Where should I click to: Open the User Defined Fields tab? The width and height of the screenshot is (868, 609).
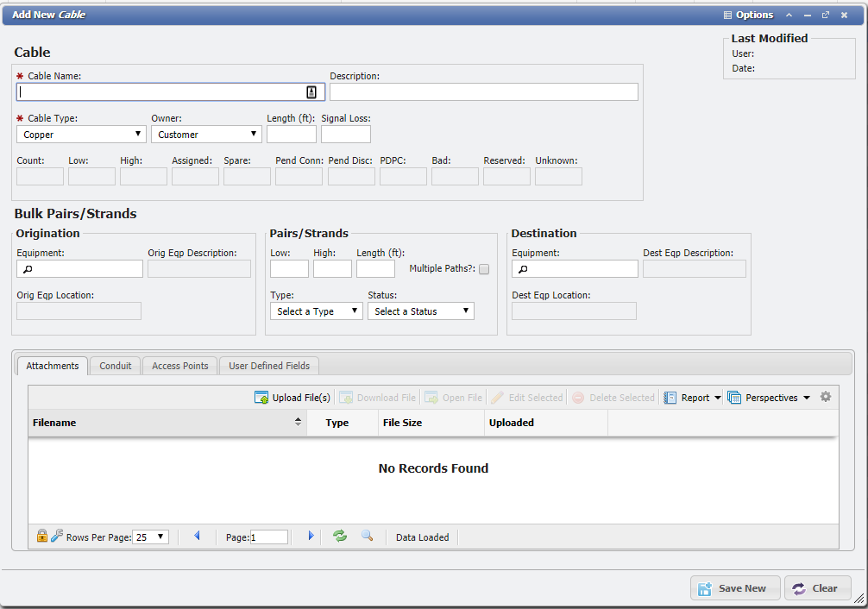pyautogui.click(x=269, y=366)
